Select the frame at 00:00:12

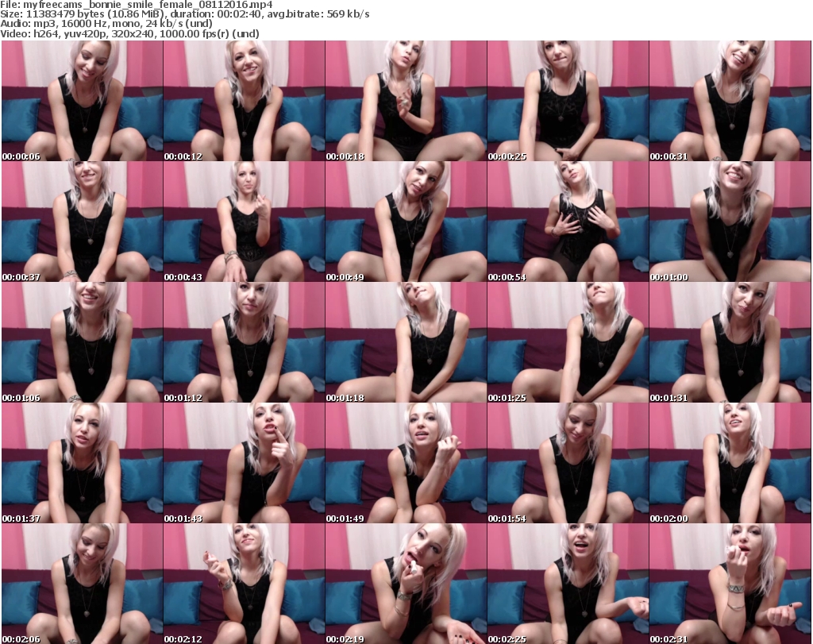tap(244, 102)
